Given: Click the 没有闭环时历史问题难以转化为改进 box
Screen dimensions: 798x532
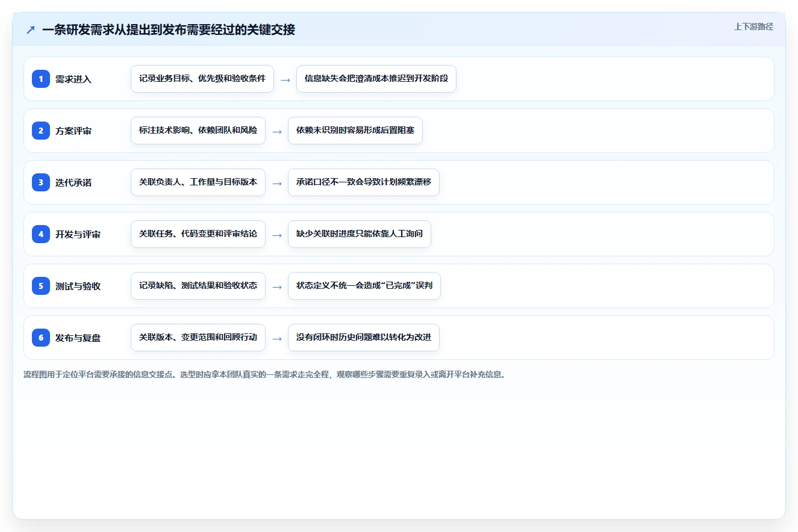Looking at the screenshot, I should click(364, 338).
